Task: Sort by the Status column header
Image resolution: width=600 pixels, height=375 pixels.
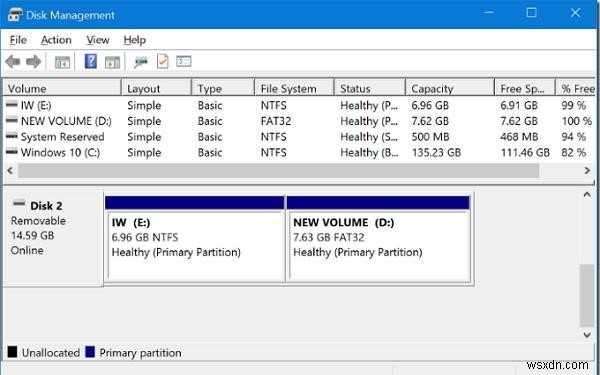Action: tap(370, 88)
